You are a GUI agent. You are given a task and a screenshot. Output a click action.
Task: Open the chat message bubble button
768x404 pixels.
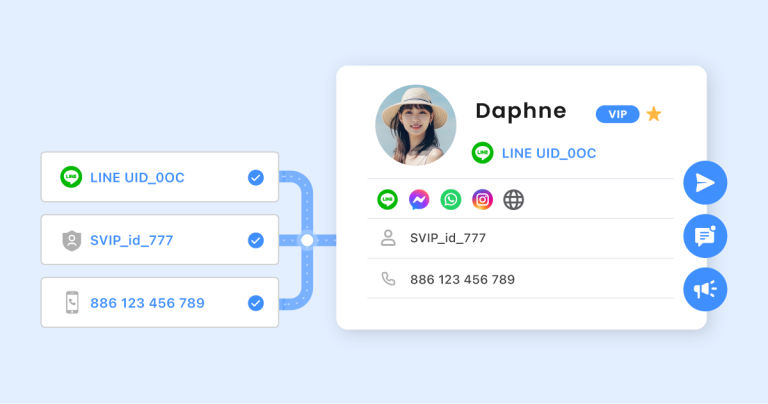705,236
